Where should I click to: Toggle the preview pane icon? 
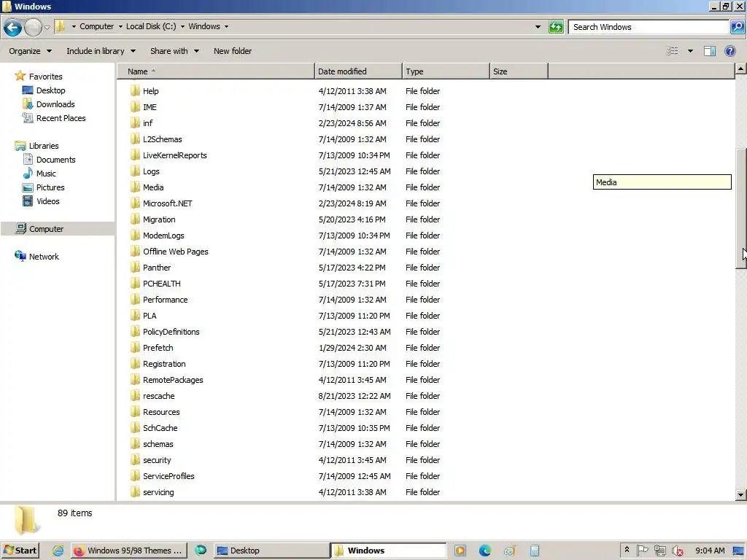[710, 51]
